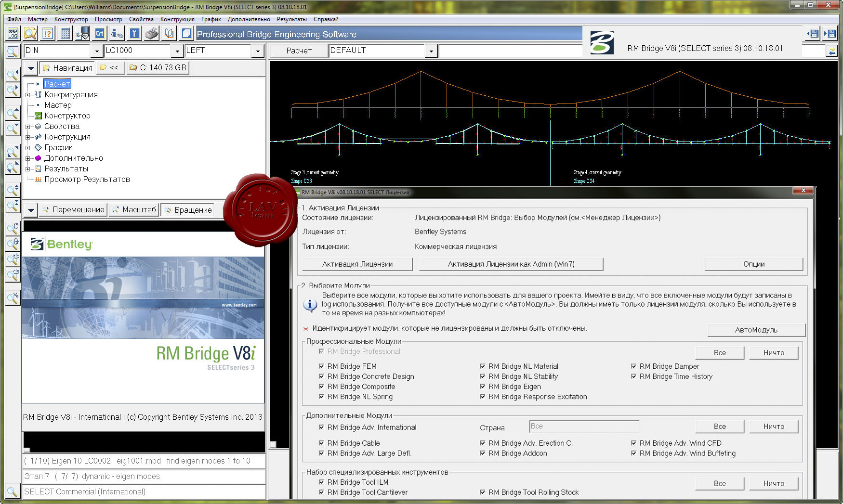Uncheck RM Bridge NL Material
This screenshot has height=504, width=843.
pos(482,366)
